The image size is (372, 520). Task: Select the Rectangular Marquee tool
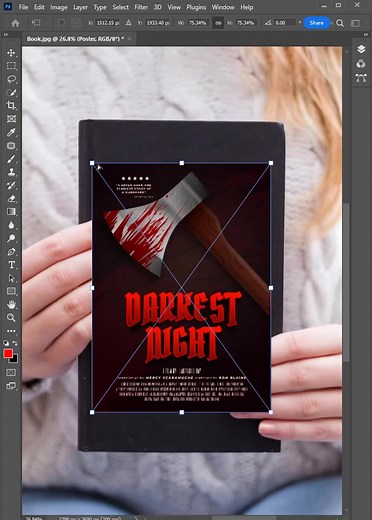tap(11, 66)
